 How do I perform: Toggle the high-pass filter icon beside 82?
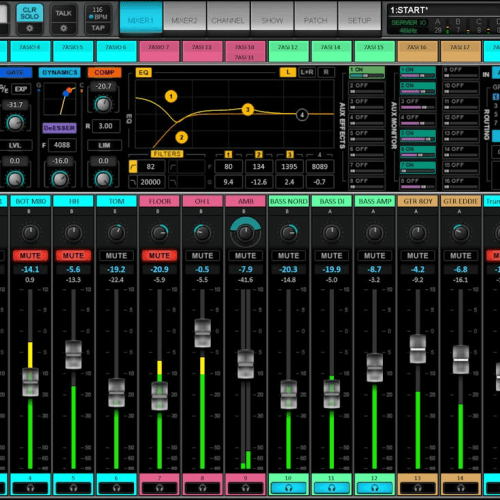[133, 166]
